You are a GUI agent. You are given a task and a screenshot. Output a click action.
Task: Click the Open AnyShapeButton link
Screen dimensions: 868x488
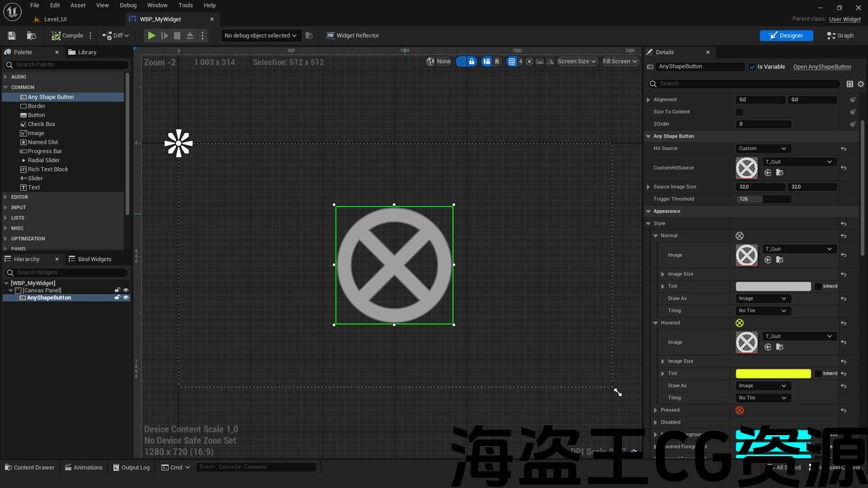tap(822, 67)
